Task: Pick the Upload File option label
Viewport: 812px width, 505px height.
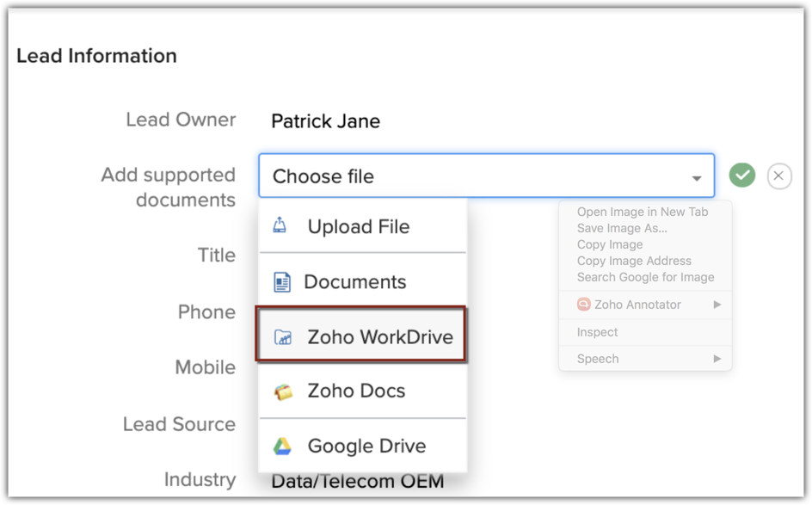Action: coord(358,226)
